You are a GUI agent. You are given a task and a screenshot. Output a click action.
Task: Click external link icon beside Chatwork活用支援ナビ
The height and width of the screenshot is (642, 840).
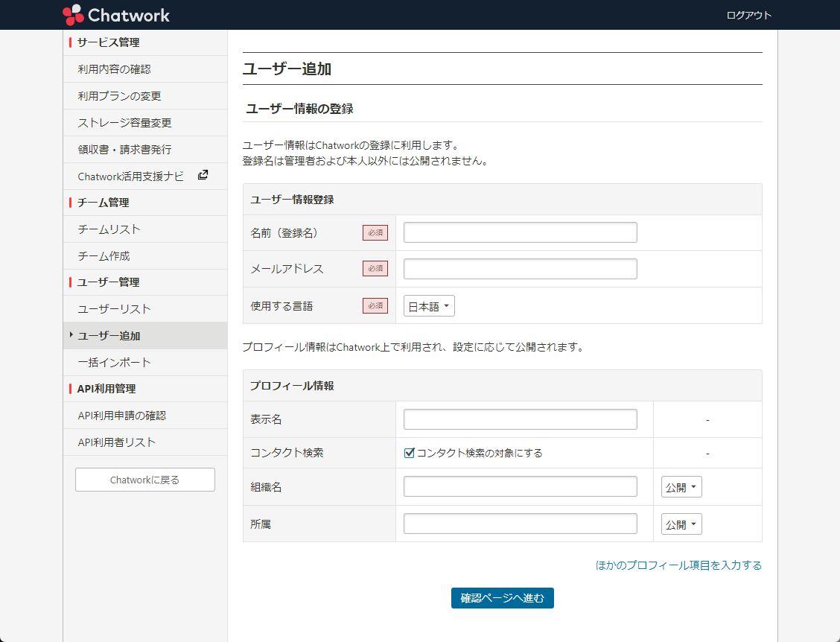point(203,176)
